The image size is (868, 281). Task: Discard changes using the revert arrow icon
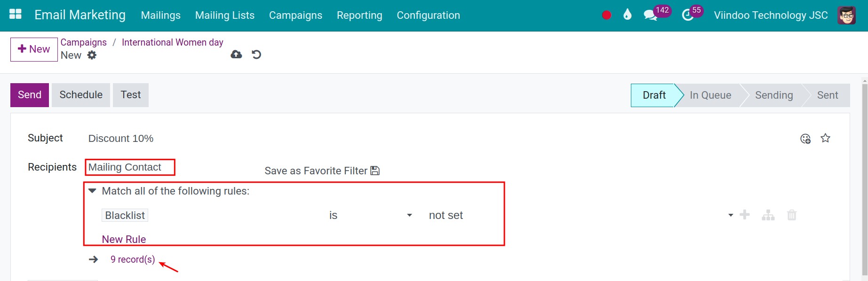coord(255,55)
